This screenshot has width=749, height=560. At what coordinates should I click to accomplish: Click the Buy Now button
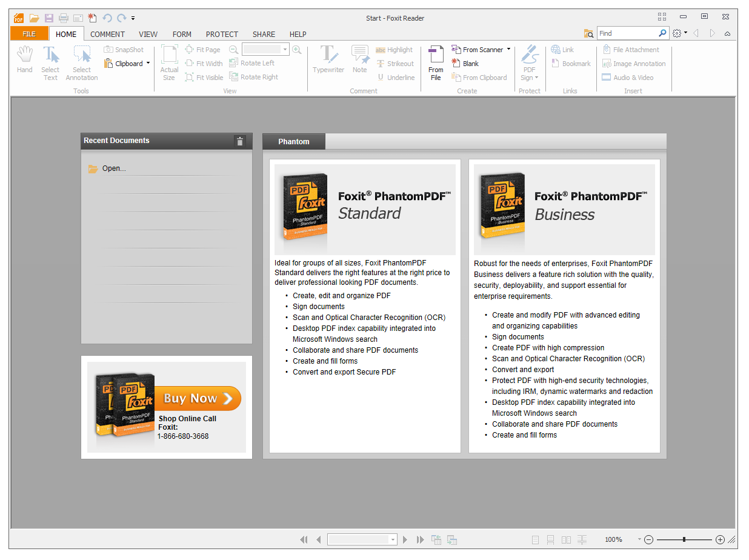tap(198, 398)
